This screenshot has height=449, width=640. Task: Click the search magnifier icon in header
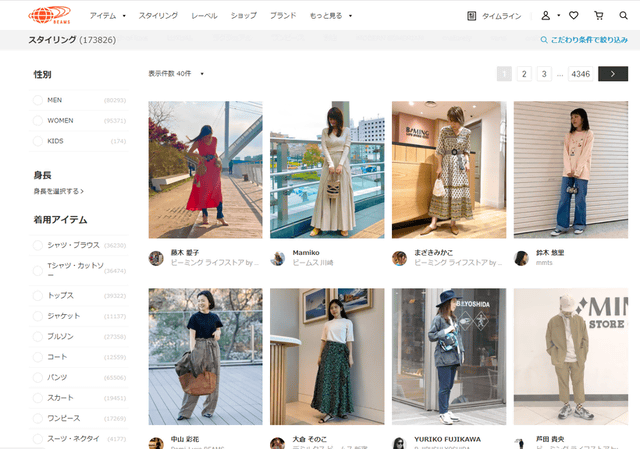point(623,16)
